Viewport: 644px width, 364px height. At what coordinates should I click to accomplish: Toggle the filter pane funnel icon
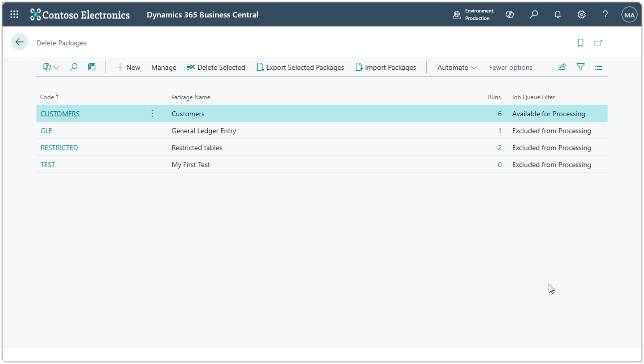580,67
